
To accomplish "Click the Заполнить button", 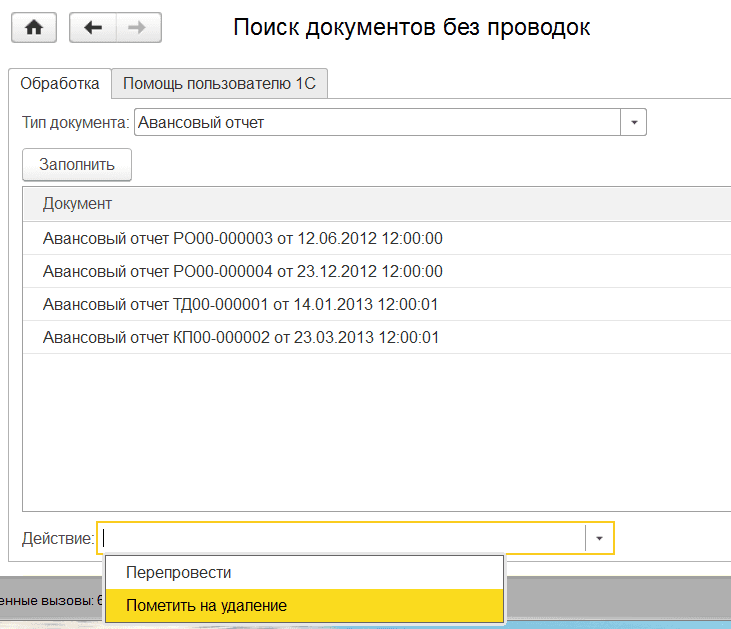I will 77,165.
